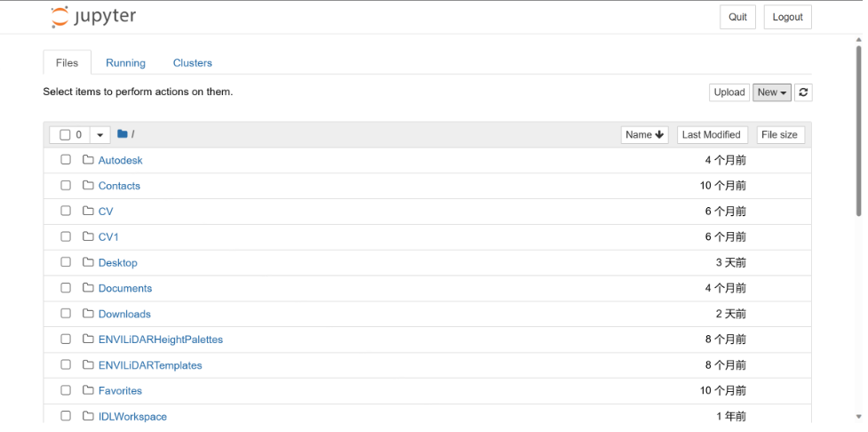Tick the Documents folder checkbox
868x432 pixels.
point(66,288)
